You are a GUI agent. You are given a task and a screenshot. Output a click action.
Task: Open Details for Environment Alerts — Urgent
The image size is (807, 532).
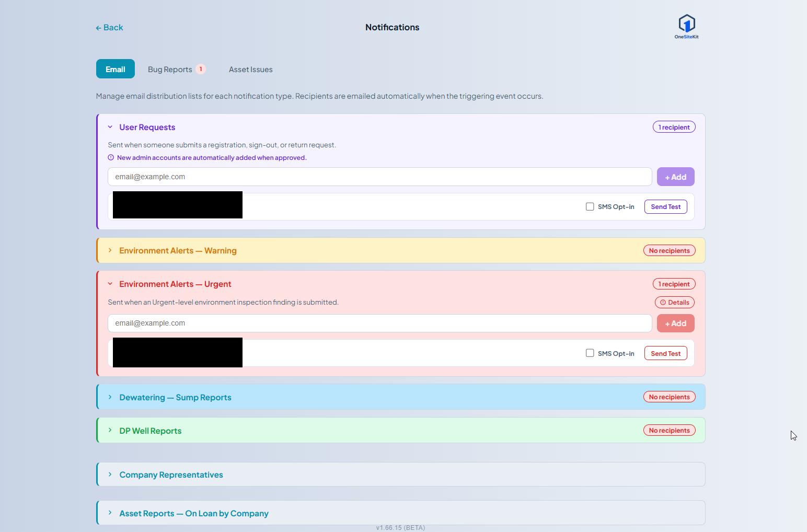coord(675,303)
